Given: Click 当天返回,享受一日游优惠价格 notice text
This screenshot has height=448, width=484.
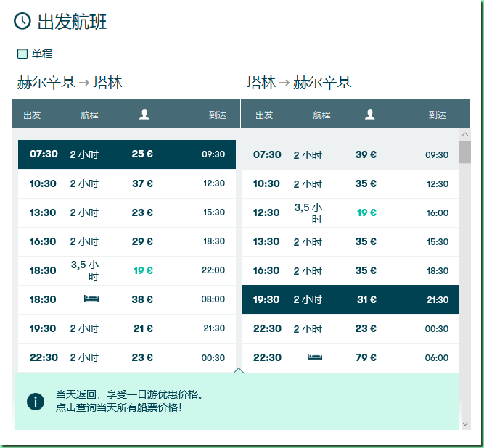Looking at the screenshot, I should [x=130, y=394].
